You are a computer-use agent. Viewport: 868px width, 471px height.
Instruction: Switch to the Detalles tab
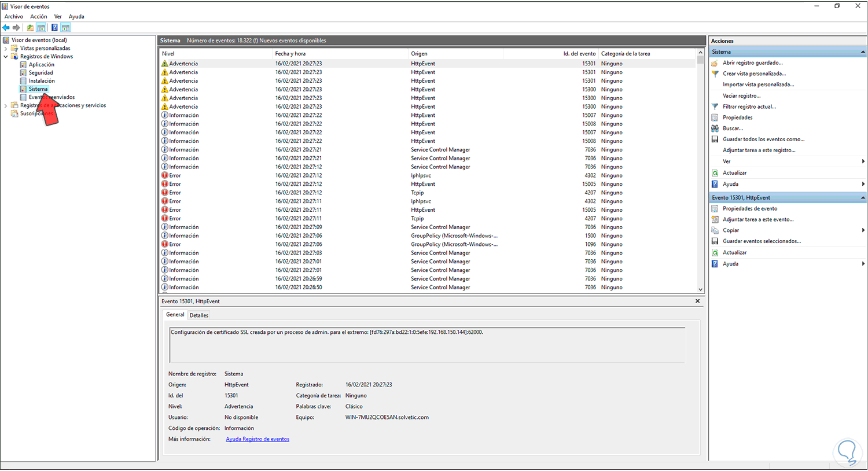198,315
